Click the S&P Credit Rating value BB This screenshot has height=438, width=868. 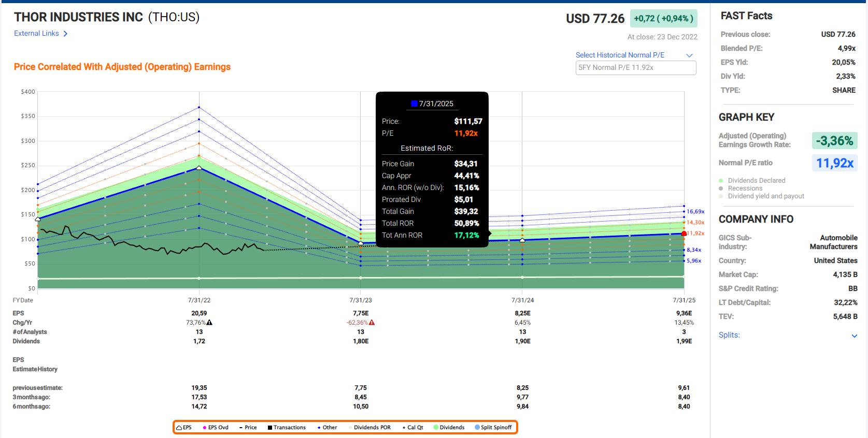coord(852,289)
